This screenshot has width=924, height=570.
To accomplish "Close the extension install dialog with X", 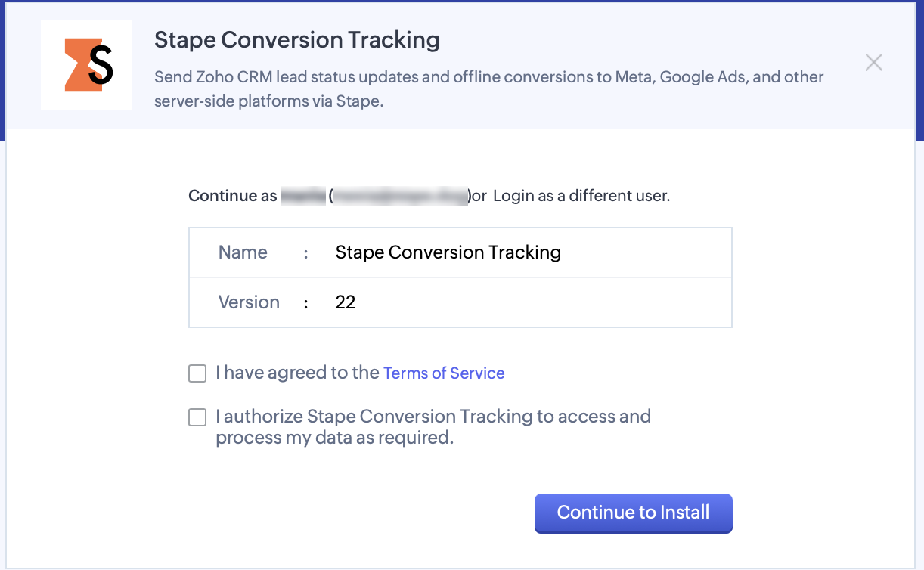I will pos(874,62).
